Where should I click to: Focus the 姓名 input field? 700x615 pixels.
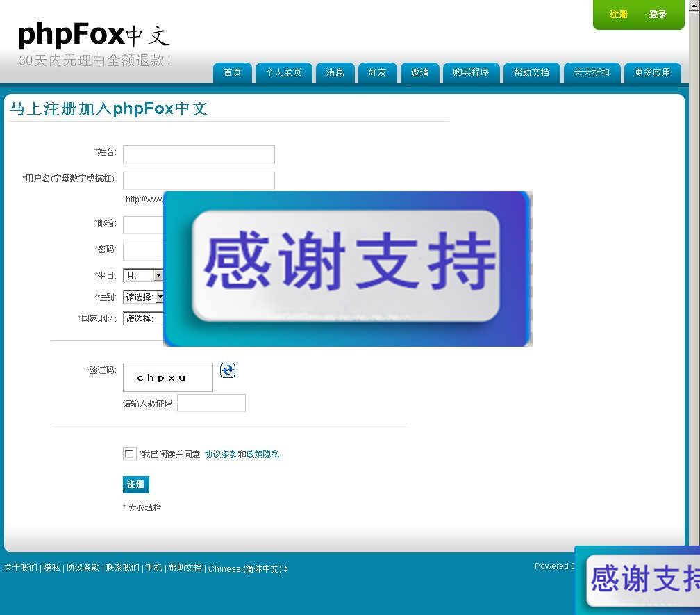pos(199,154)
